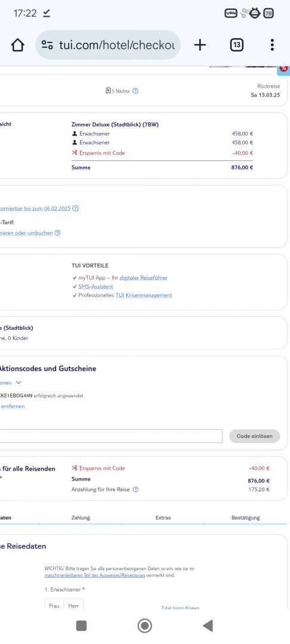Open the digitaler Reiseführer link
290x644 pixels.
pyautogui.click(x=143, y=278)
